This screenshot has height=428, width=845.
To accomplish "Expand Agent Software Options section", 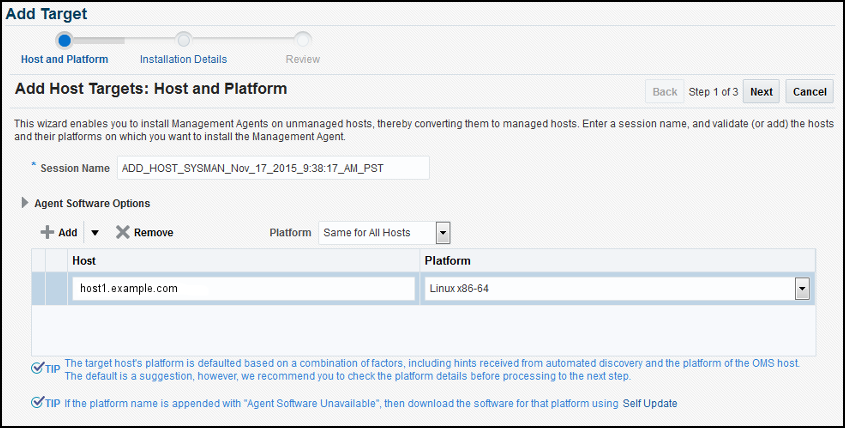I will pyautogui.click(x=26, y=203).
